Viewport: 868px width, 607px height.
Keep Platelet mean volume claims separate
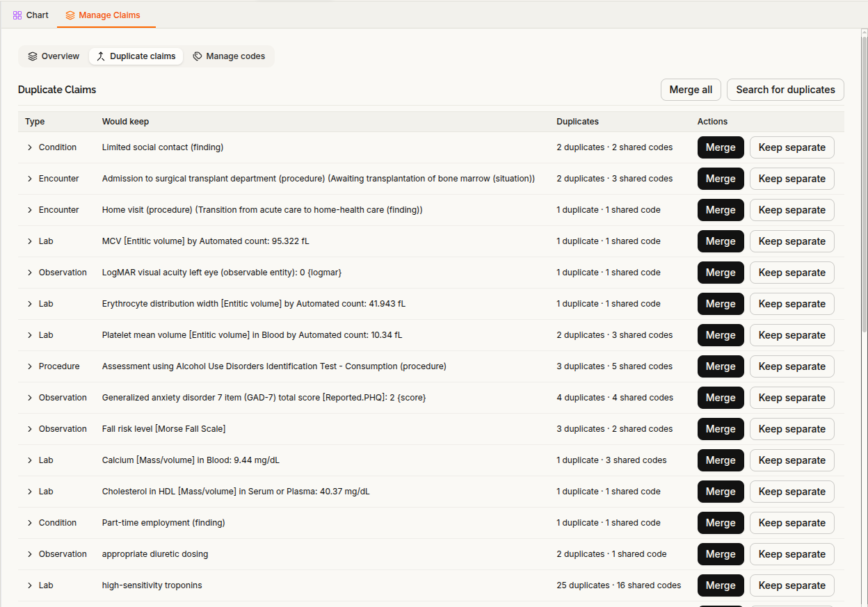(791, 335)
